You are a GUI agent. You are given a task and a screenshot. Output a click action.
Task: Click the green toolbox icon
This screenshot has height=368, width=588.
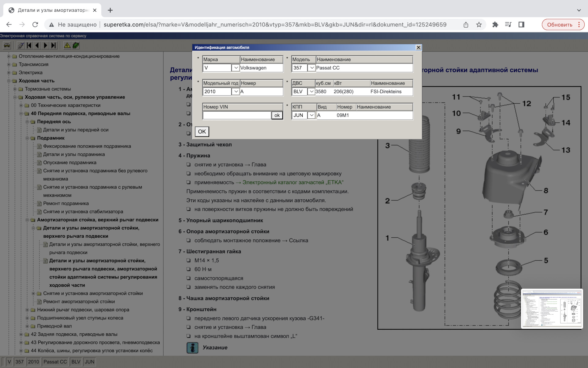(x=76, y=45)
